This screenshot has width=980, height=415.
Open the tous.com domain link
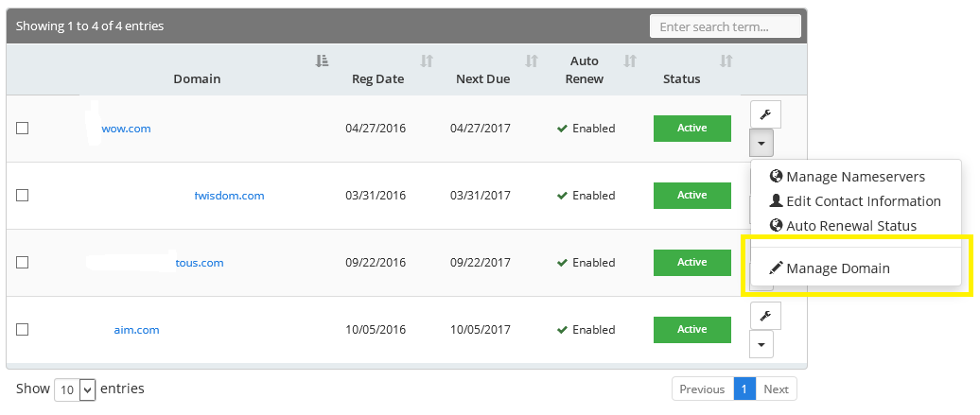coord(200,263)
